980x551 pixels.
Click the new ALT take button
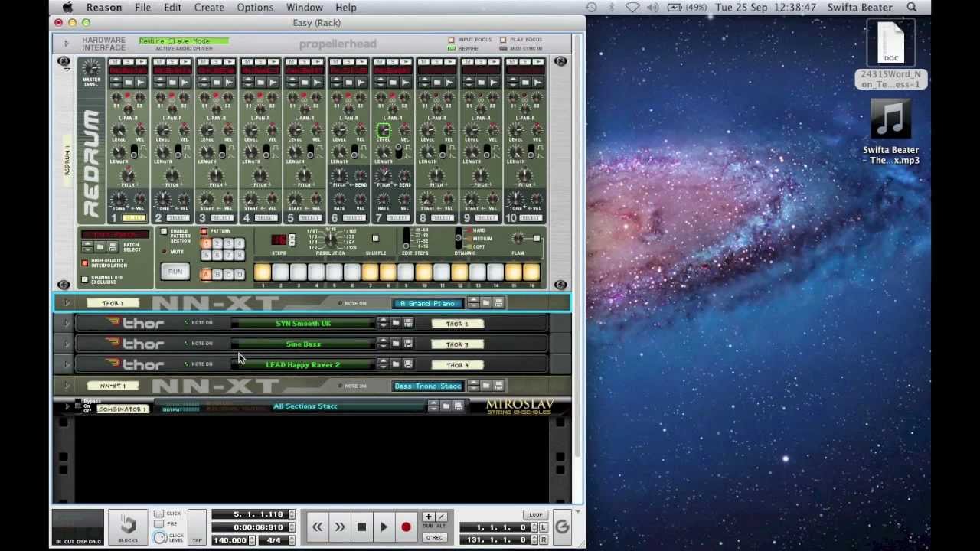tap(440, 517)
